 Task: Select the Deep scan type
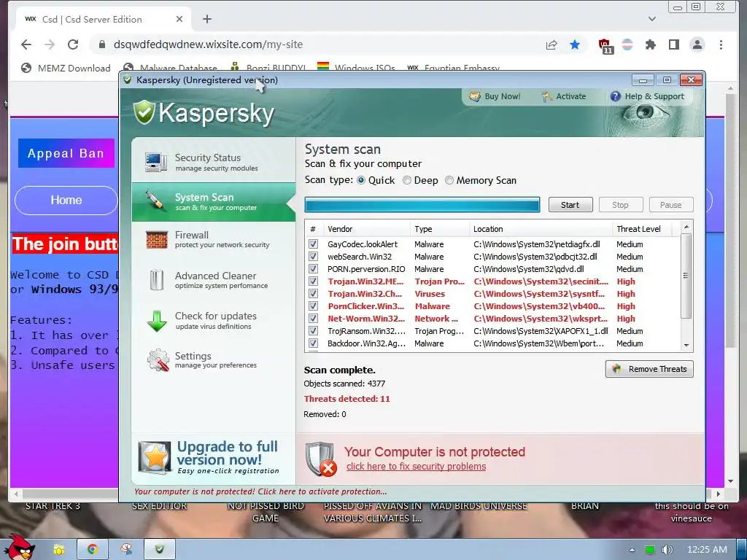click(x=407, y=181)
